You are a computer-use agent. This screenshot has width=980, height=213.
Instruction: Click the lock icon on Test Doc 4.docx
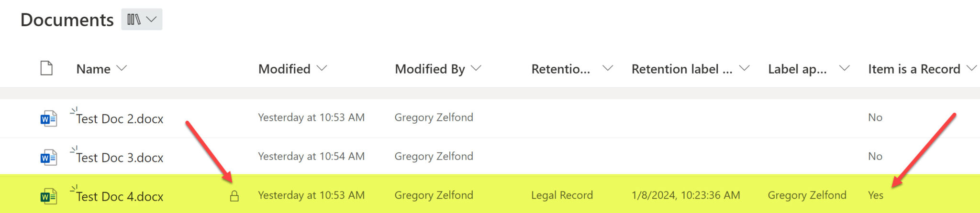[x=234, y=196]
